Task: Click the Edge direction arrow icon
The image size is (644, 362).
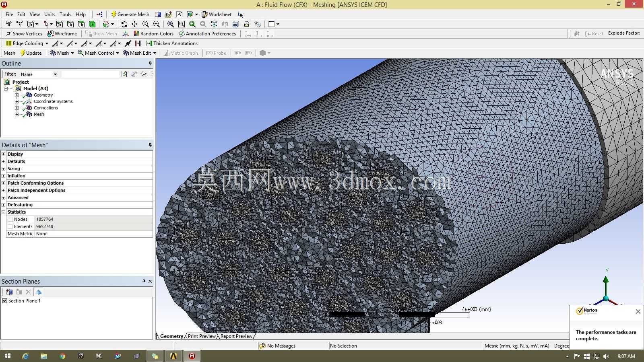Action: coord(128,43)
